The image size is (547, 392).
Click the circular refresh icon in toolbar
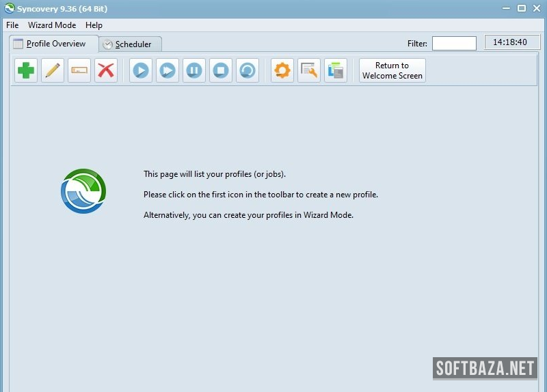[x=247, y=70]
